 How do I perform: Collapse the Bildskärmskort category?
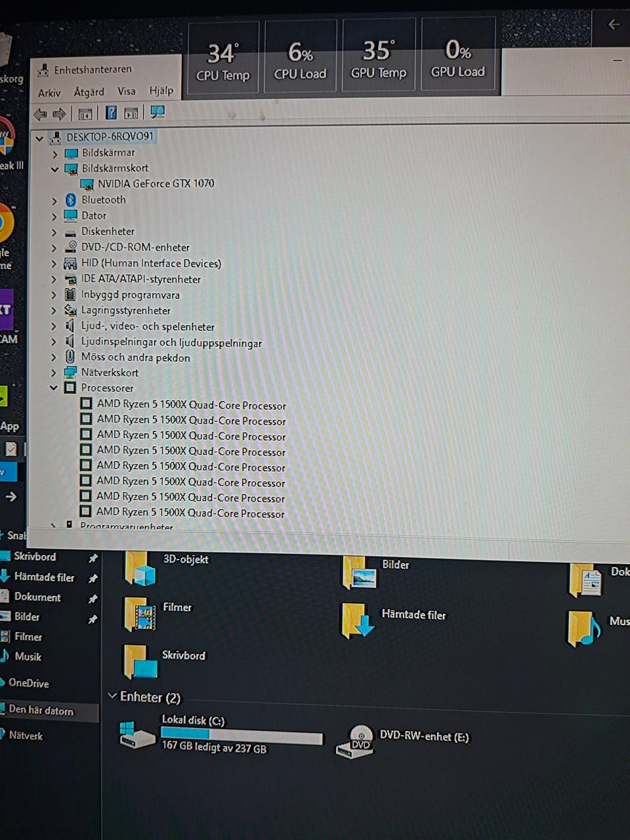coord(55,169)
